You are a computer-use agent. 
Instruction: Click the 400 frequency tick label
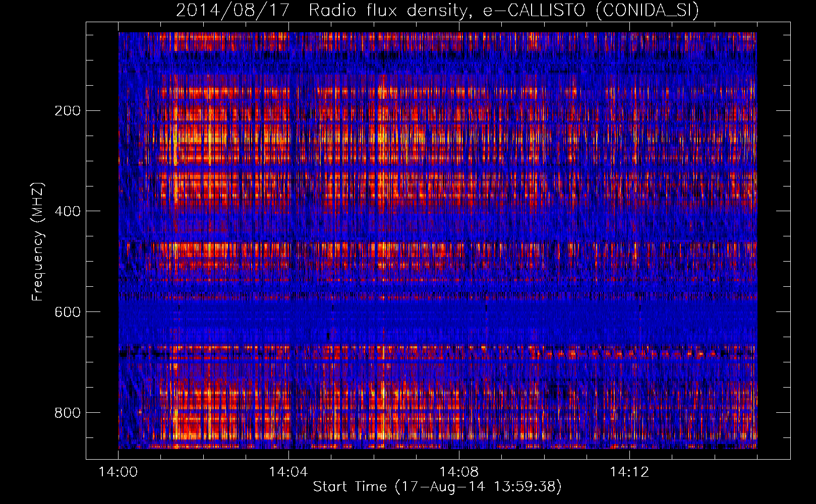point(68,211)
